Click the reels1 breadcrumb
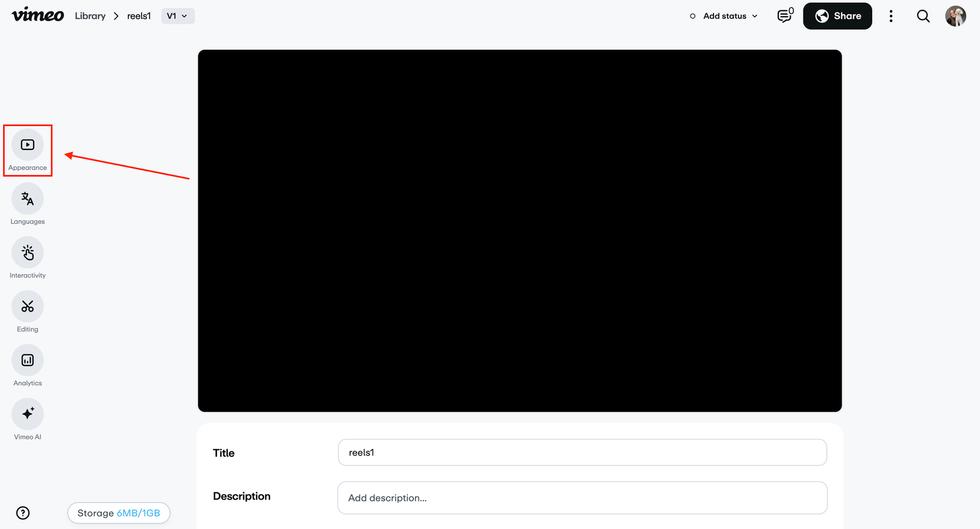 click(x=139, y=16)
